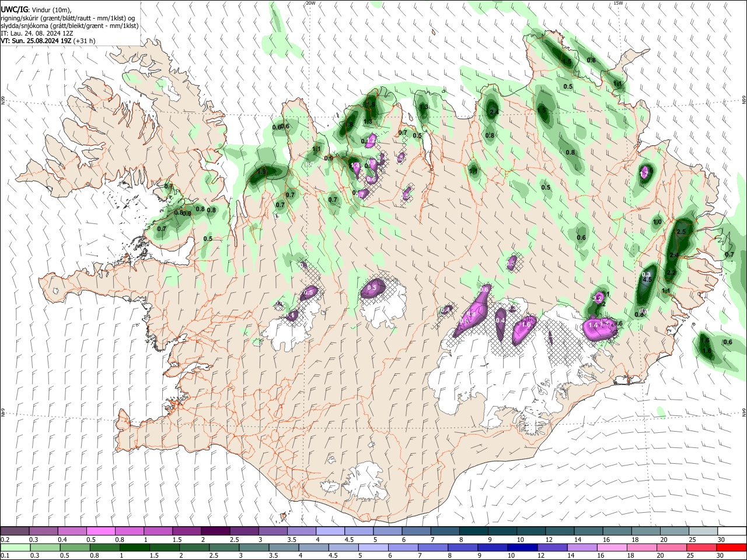Viewport: 747px width, 560px height.
Task: Pick dark mauve snow swatch 0.2 to 0.3
Action: pos(15,531)
